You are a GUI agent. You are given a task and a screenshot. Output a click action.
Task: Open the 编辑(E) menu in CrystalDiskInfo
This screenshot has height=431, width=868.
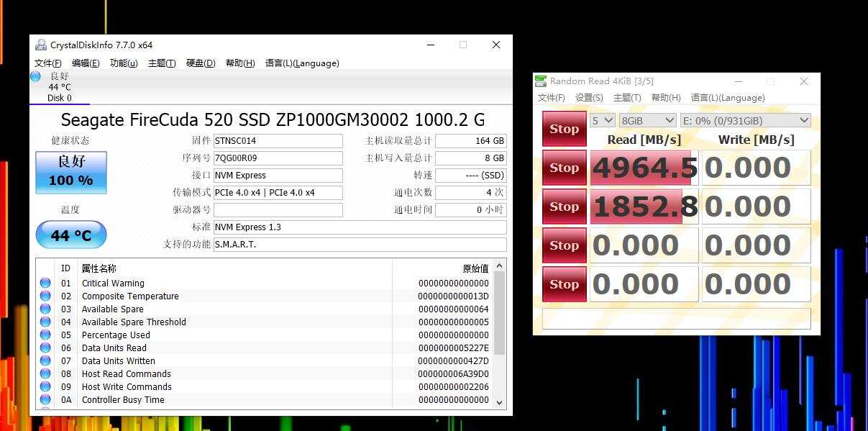pos(86,63)
